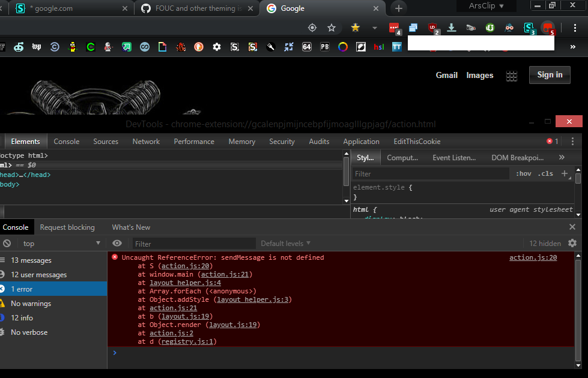This screenshot has width=588, height=378.
Task: Open the Google apps grid
Action: pos(512,76)
